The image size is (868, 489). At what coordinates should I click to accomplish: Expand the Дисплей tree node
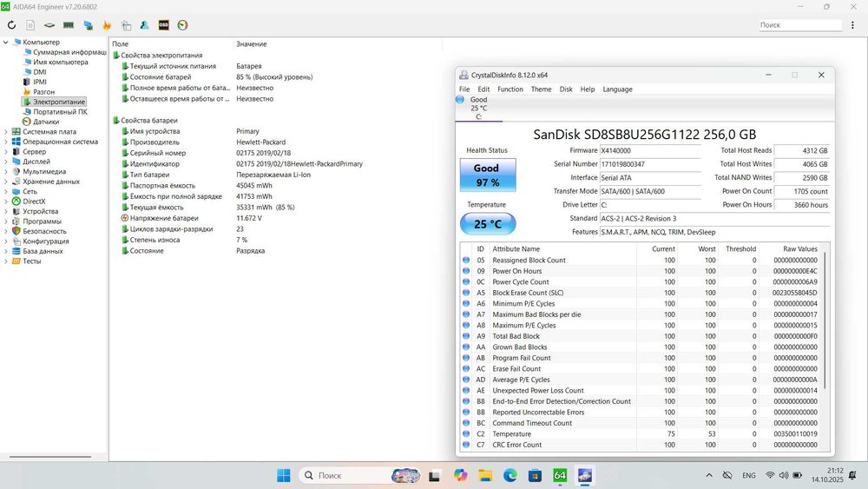pos(5,162)
